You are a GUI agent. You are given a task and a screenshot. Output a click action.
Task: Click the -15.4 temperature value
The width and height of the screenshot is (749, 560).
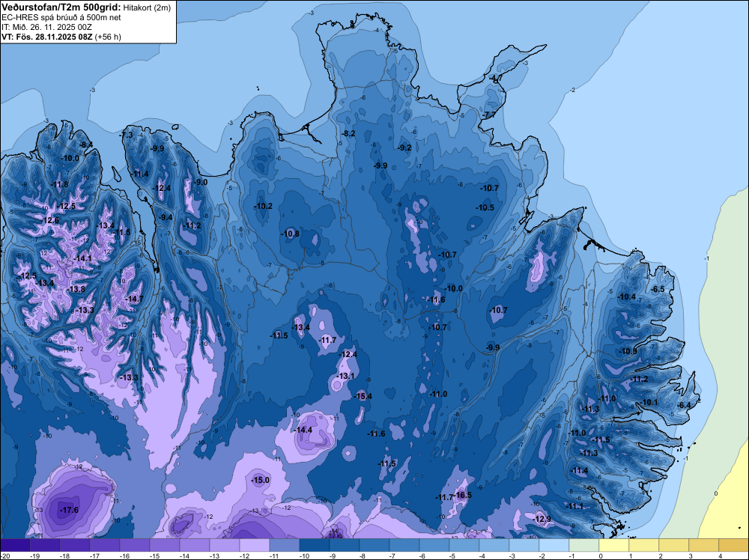pyautogui.click(x=363, y=396)
